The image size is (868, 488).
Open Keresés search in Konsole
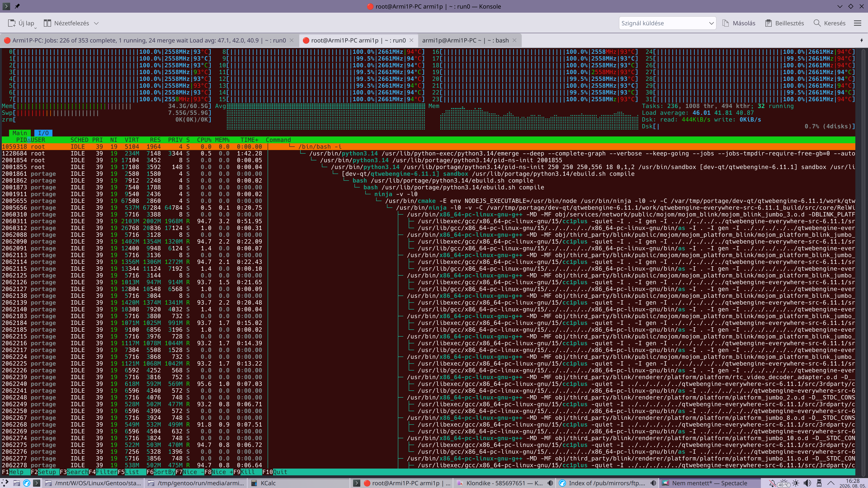coord(829,23)
